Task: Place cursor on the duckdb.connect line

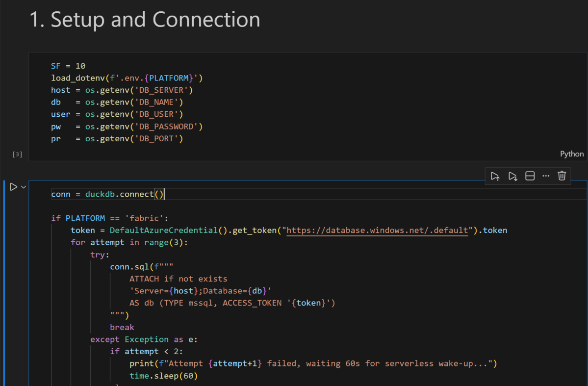Action: (x=108, y=194)
